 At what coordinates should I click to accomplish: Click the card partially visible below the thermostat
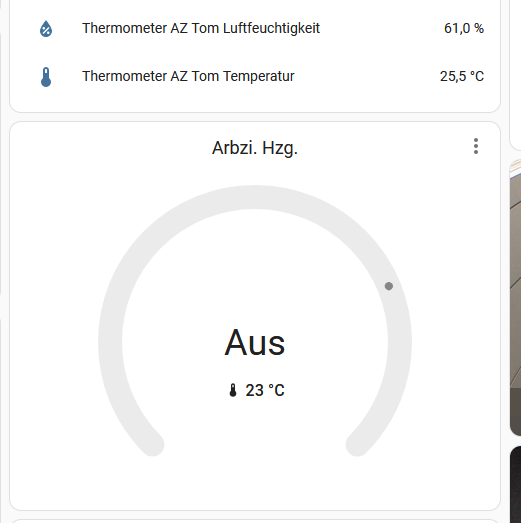(255, 521)
